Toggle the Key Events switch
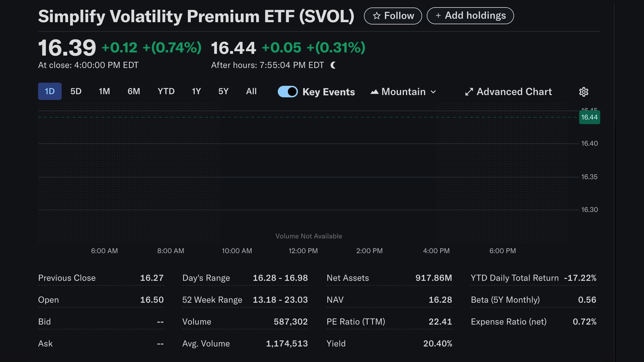 288,92
